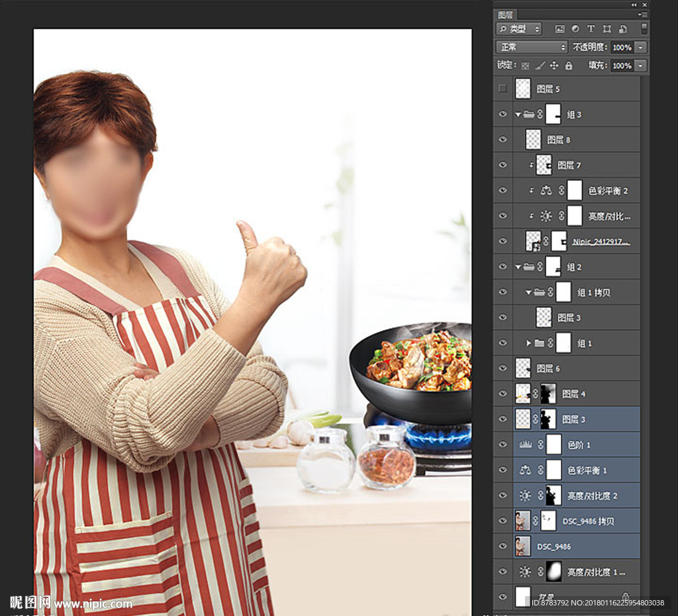Open the 不透明度 opacity slider arrow
678x616 pixels.
(x=641, y=47)
